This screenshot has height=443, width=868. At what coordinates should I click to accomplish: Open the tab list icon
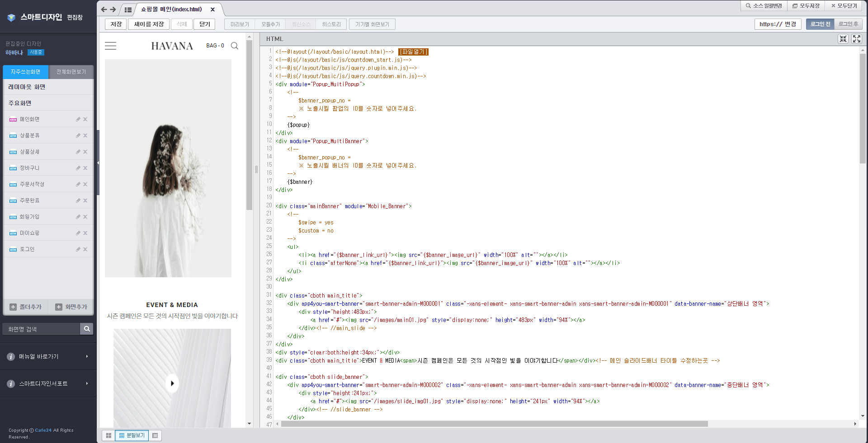(x=128, y=9)
